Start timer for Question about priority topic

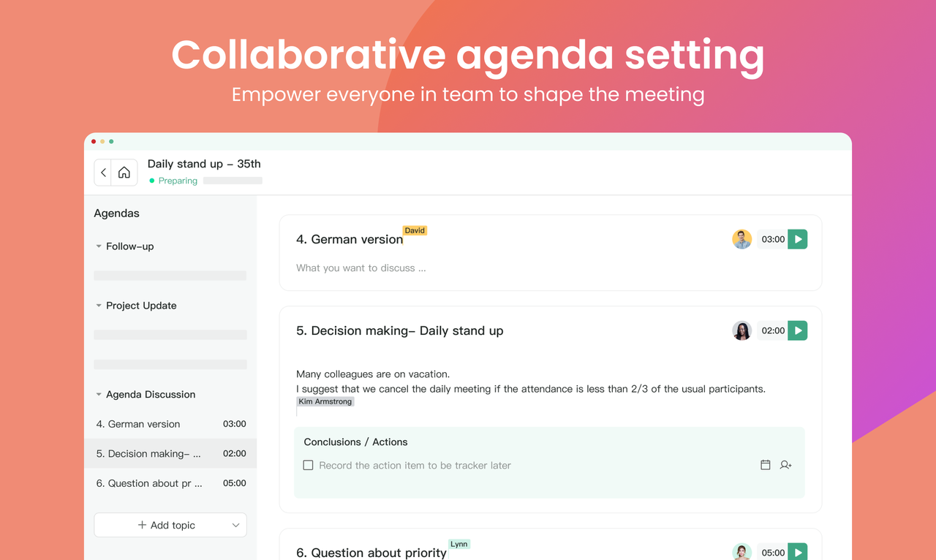pos(798,552)
